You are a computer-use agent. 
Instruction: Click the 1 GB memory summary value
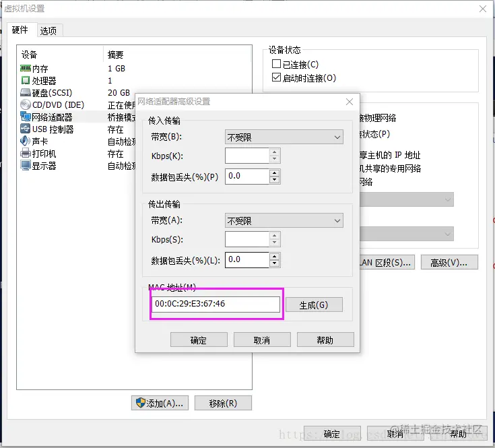117,69
